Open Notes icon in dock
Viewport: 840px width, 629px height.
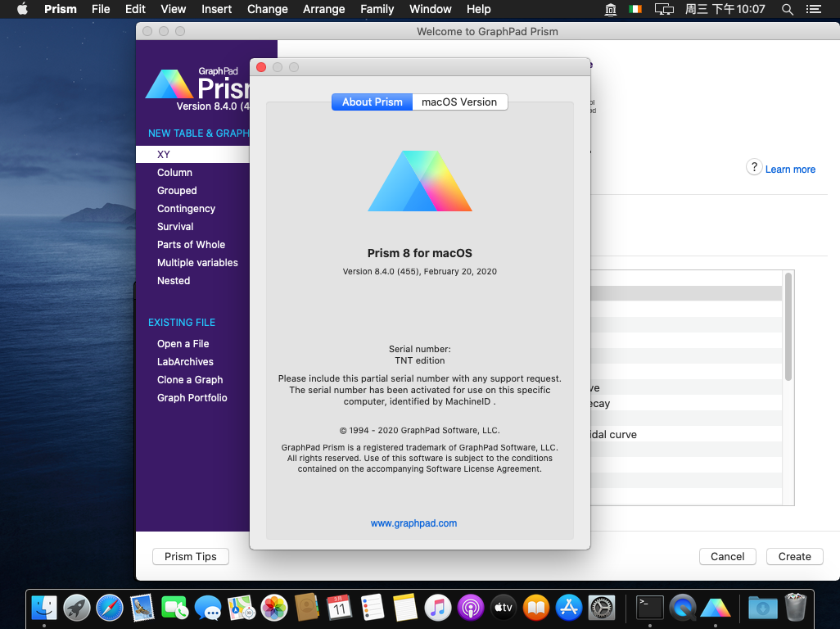click(x=405, y=608)
